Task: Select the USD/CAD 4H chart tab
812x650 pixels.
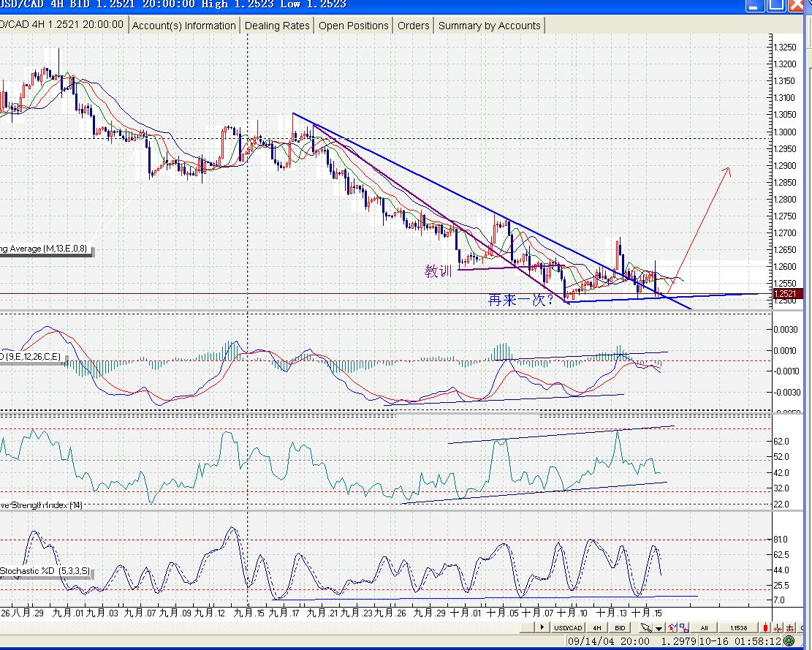Action: pos(63,24)
